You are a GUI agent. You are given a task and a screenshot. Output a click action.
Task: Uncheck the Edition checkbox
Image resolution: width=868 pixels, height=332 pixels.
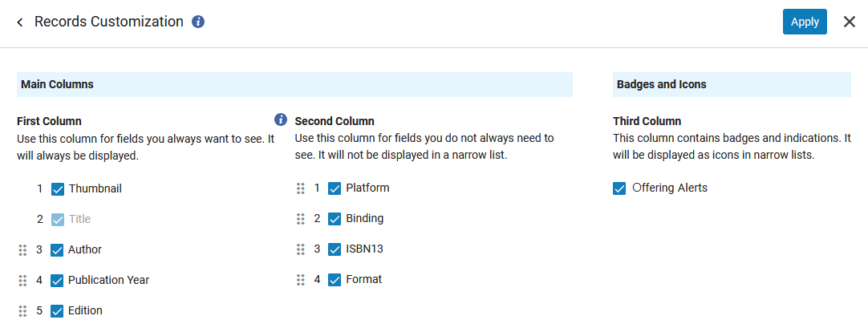[x=57, y=311]
